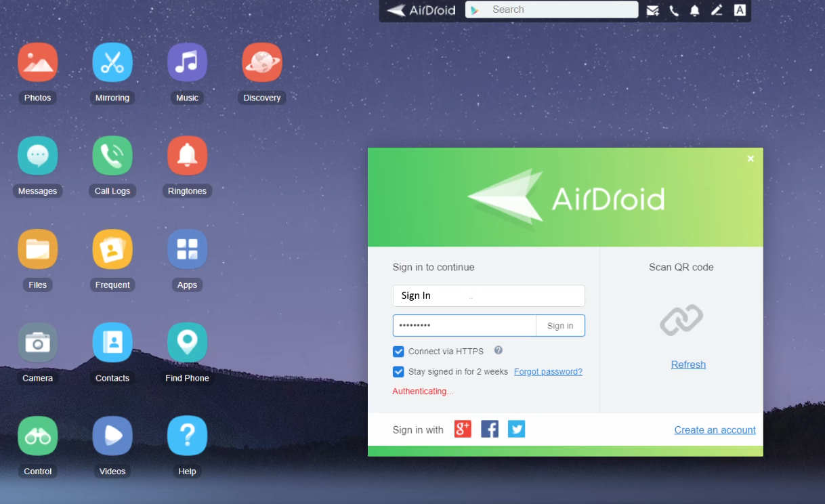Open the Help icon

pos(187,436)
